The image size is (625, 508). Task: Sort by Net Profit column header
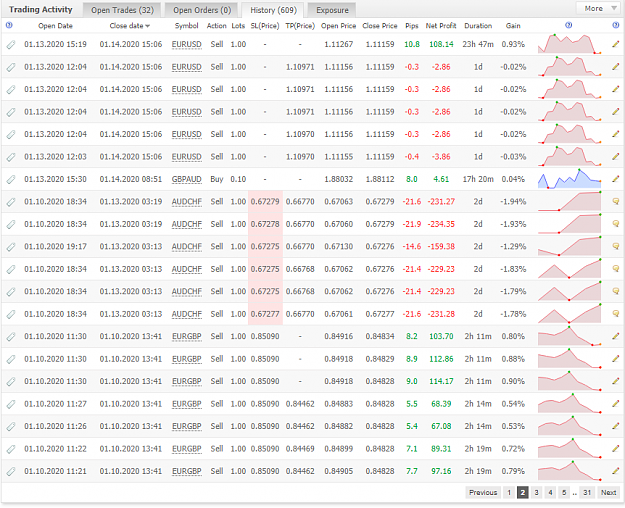[x=441, y=26]
